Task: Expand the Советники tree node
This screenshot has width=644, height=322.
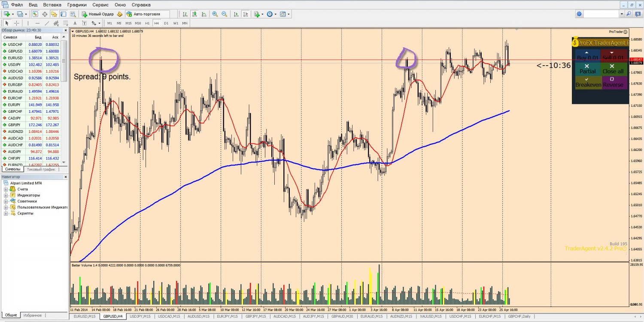Action: [x=6, y=201]
